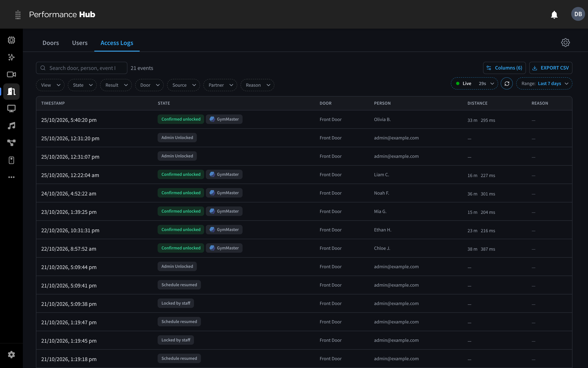Expand the Source filter dropdown
This screenshot has width=588, height=368.
click(184, 85)
